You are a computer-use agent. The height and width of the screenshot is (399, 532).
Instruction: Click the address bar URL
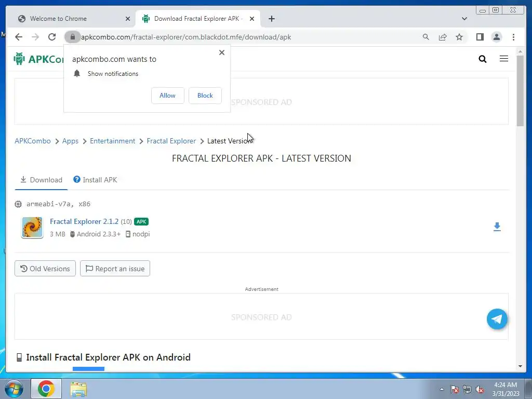[x=186, y=37]
